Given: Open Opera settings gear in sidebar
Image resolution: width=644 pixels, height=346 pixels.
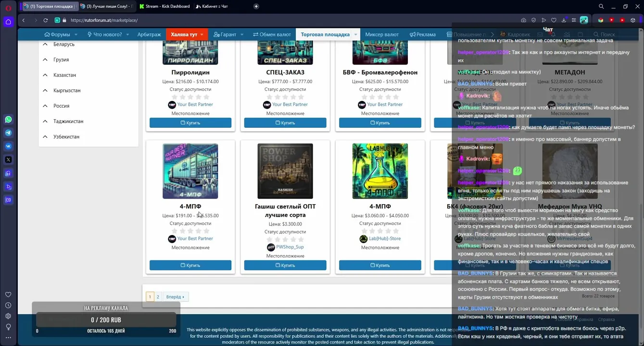Looking at the screenshot, I should tap(8, 316).
